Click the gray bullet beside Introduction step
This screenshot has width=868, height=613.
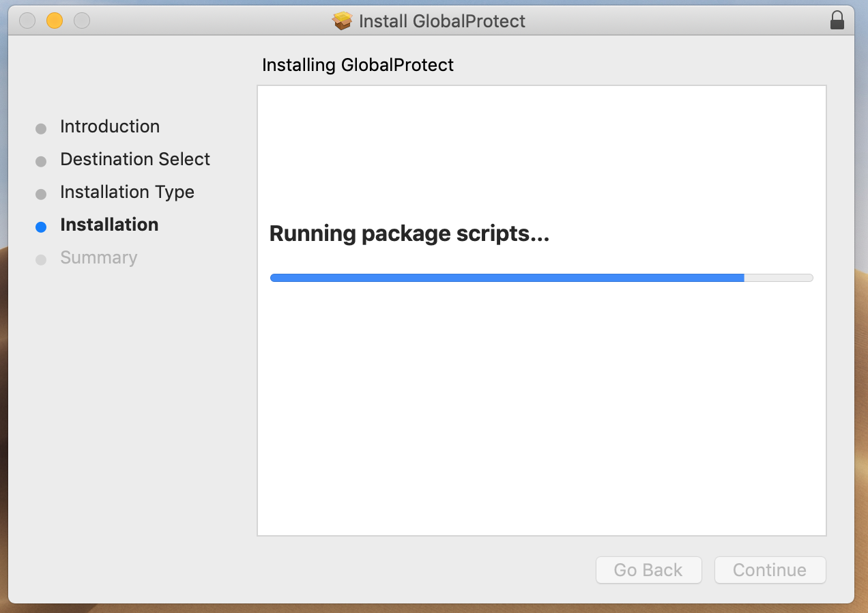41,128
